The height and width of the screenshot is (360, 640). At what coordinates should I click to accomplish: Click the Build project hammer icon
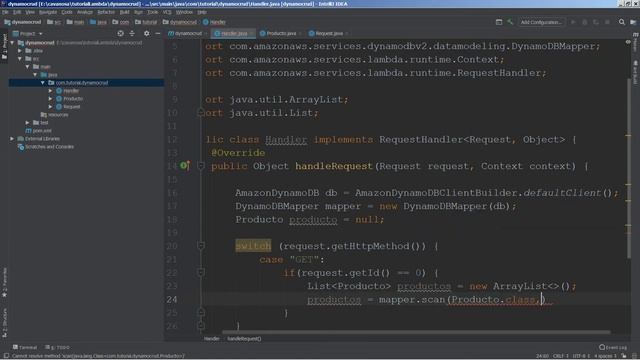point(510,22)
